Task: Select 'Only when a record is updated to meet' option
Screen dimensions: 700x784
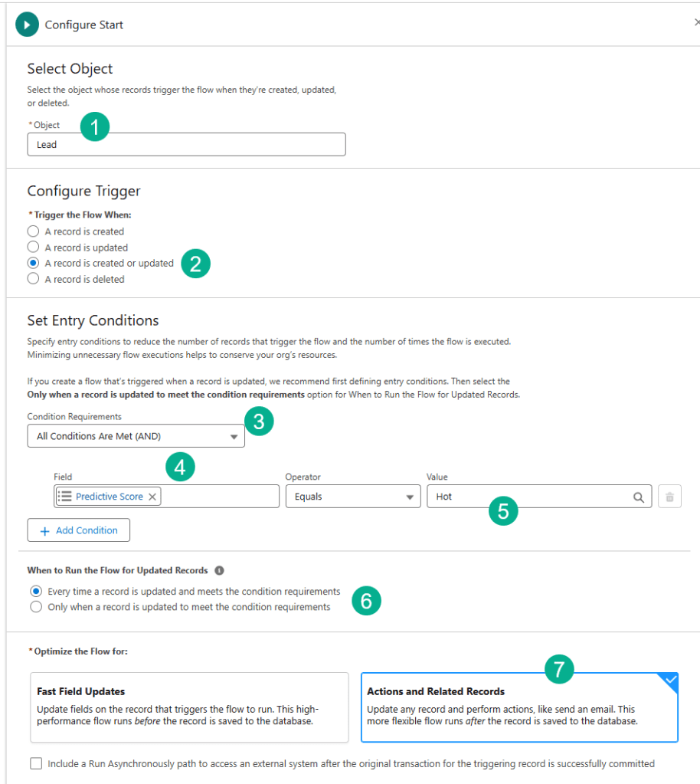Action: pyautogui.click(x=36, y=607)
